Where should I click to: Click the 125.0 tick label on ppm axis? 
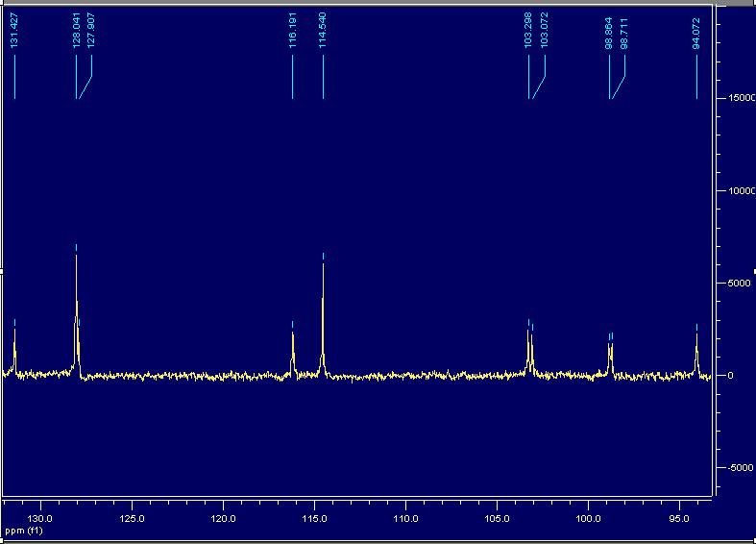click(132, 519)
